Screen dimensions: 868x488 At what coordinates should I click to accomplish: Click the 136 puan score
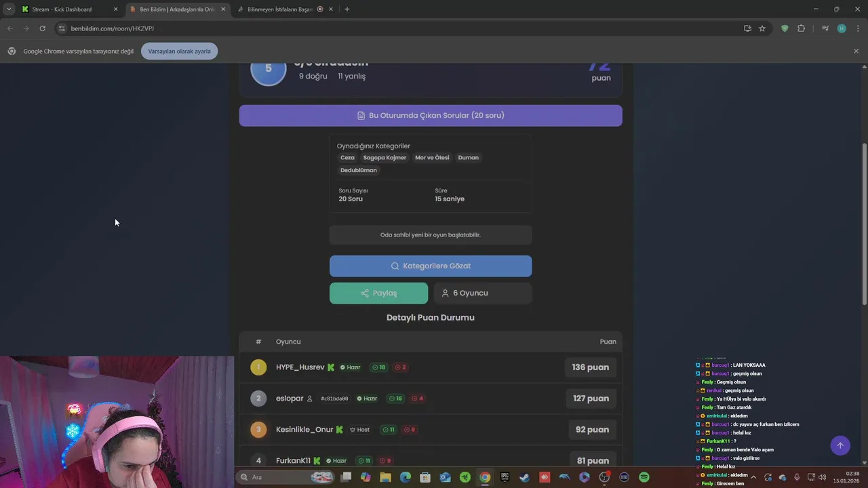(590, 367)
